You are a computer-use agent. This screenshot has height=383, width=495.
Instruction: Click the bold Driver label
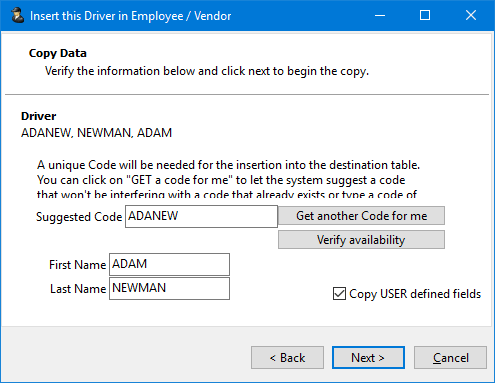point(39,116)
